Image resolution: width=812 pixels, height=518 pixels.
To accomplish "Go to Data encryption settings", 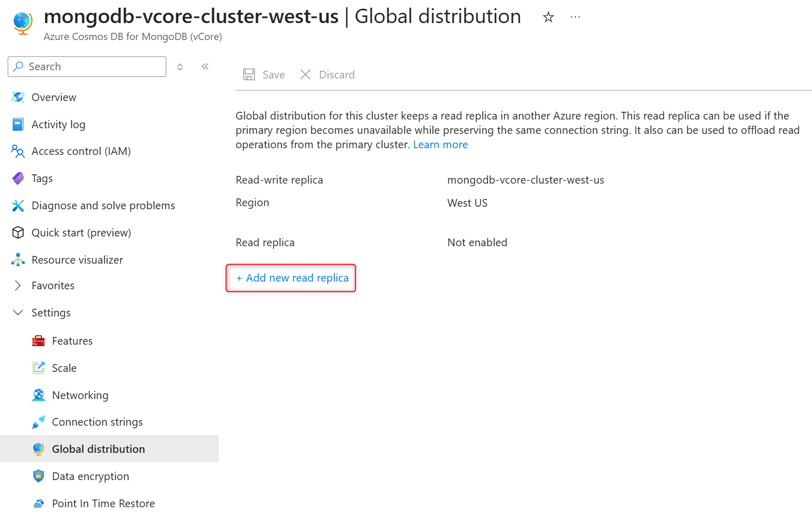I will coord(90,476).
